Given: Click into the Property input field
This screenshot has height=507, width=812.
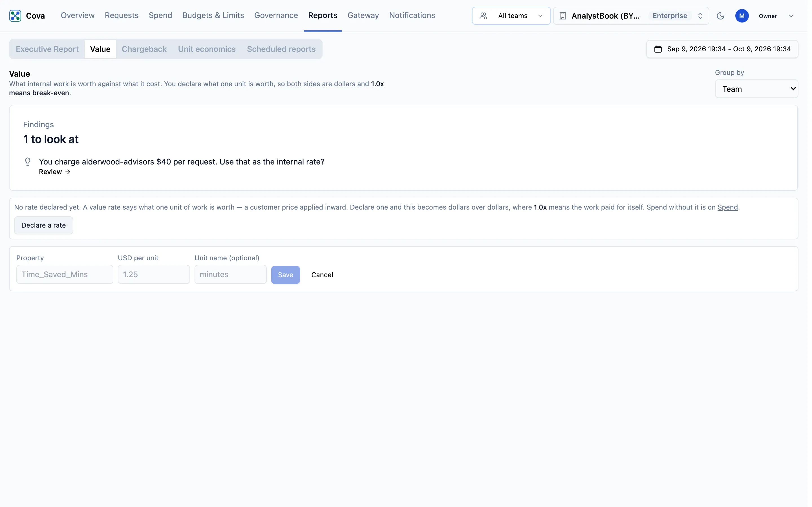Looking at the screenshot, I should 65,275.
